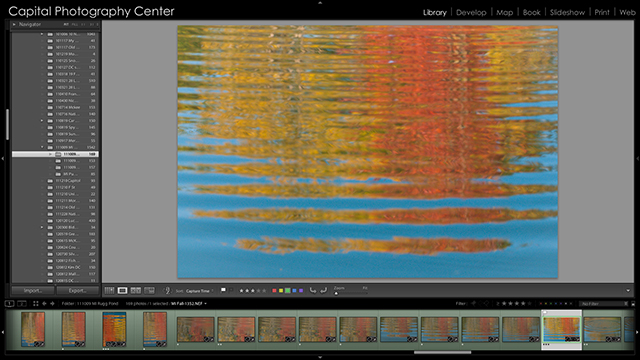Open selected filename dropdown in filmstrip bar
This screenshot has width=640, height=360.
click(x=189, y=303)
